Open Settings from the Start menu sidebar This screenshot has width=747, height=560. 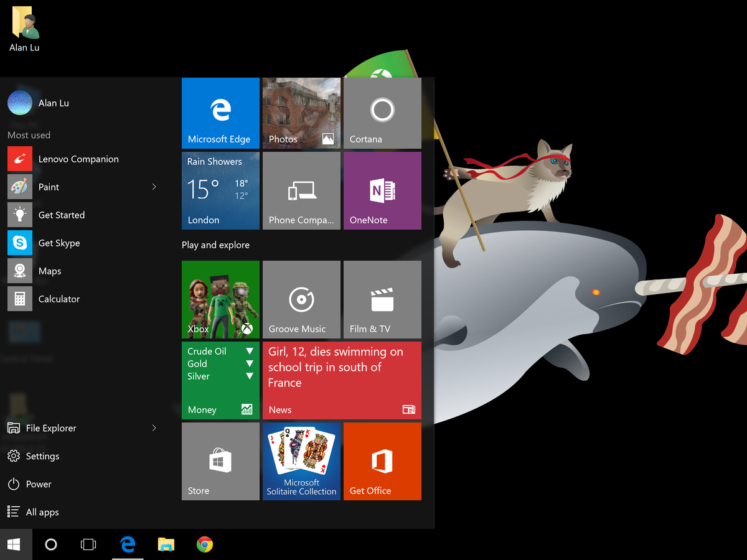(x=44, y=455)
